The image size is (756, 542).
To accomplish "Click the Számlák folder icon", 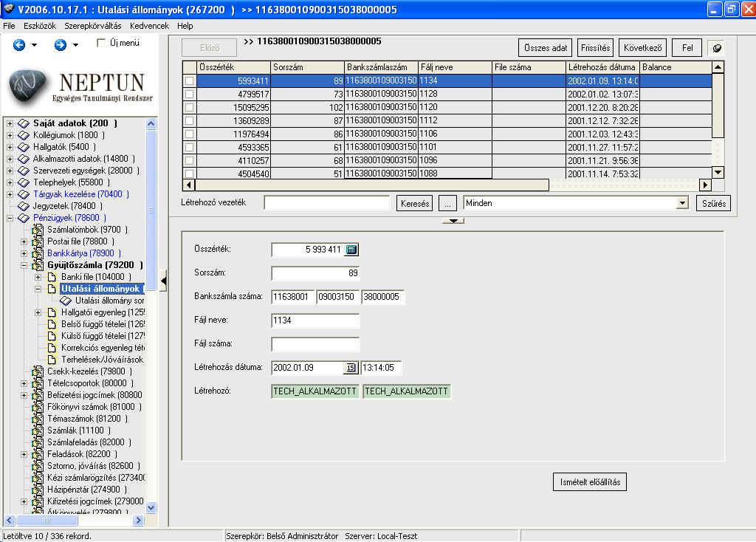I will click(x=38, y=430).
